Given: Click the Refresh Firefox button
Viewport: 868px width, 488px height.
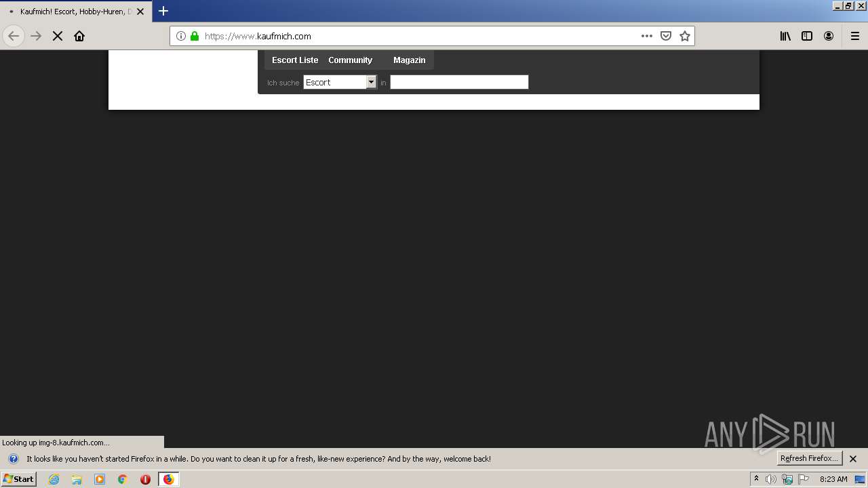Looking at the screenshot, I should click(x=809, y=458).
